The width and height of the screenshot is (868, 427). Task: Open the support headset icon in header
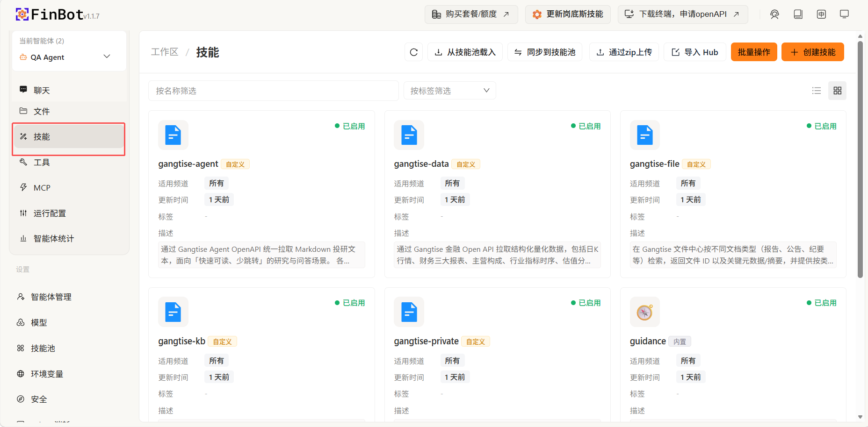tap(774, 14)
